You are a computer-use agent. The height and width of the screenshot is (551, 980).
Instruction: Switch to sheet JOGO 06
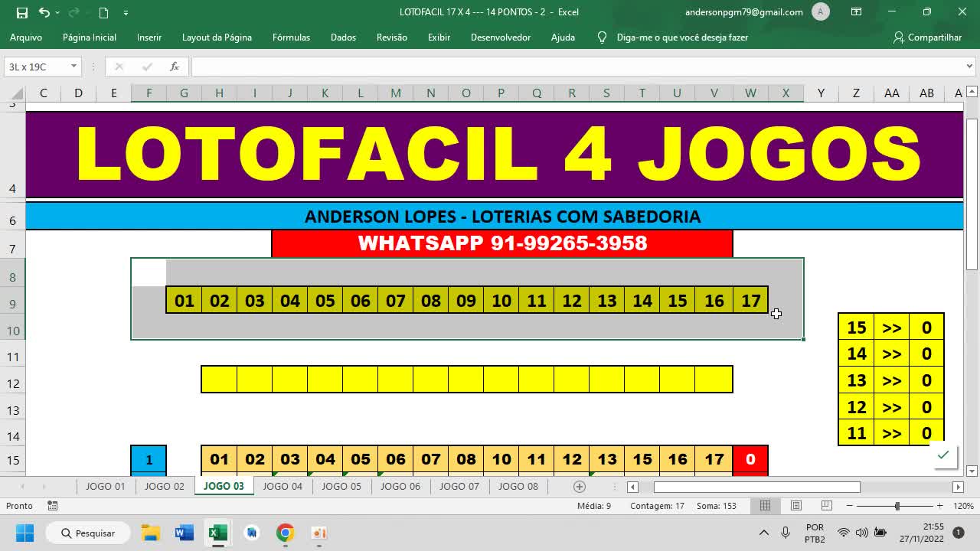click(x=400, y=486)
